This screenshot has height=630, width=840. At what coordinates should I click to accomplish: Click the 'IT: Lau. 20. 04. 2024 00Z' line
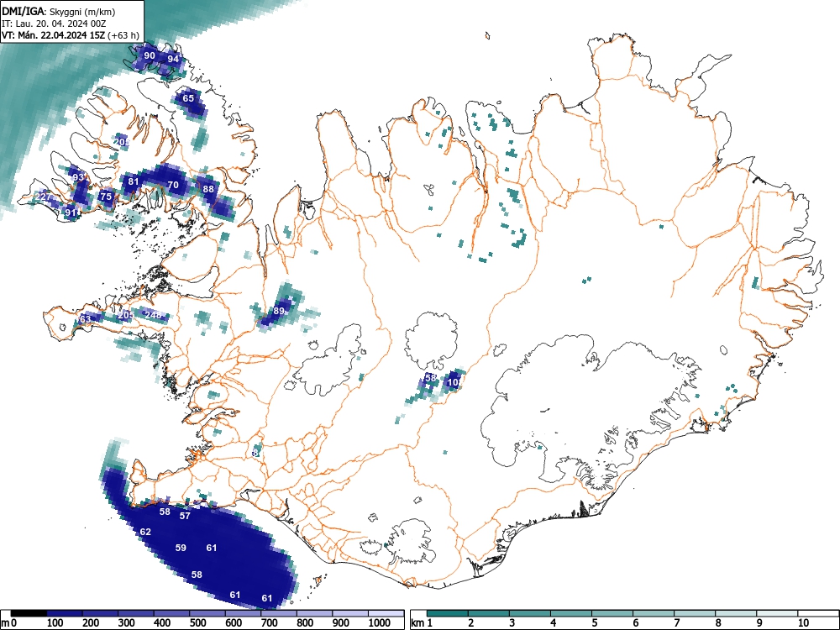point(54,24)
